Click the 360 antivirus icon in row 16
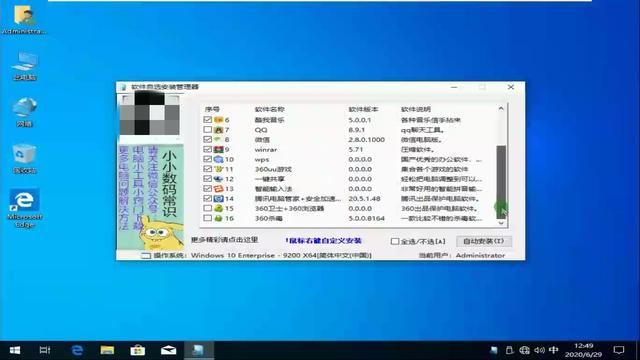Screen dimensions: 640x360 pyautogui.click(x=219, y=218)
